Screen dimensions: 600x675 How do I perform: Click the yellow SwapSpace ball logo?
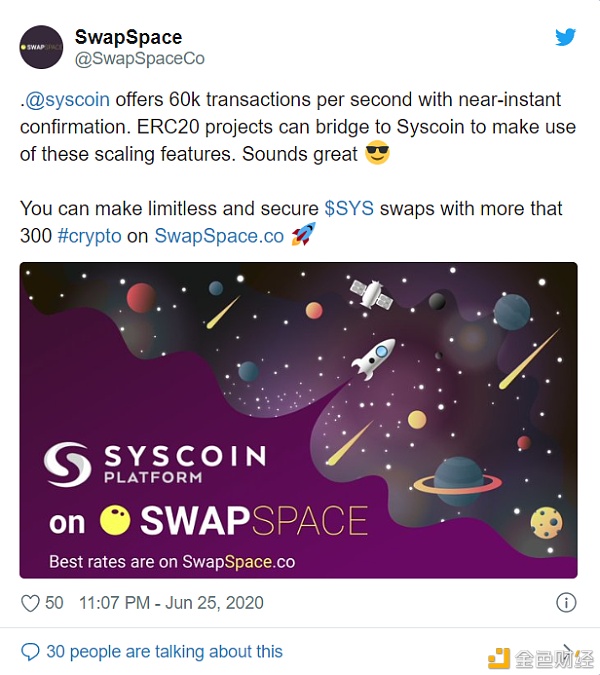(115, 520)
